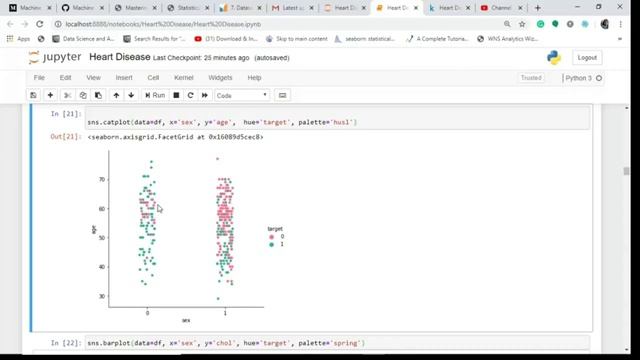This screenshot has height=360, width=640.
Task: Click the scrollbar down arrow
Action: [627, 350]
